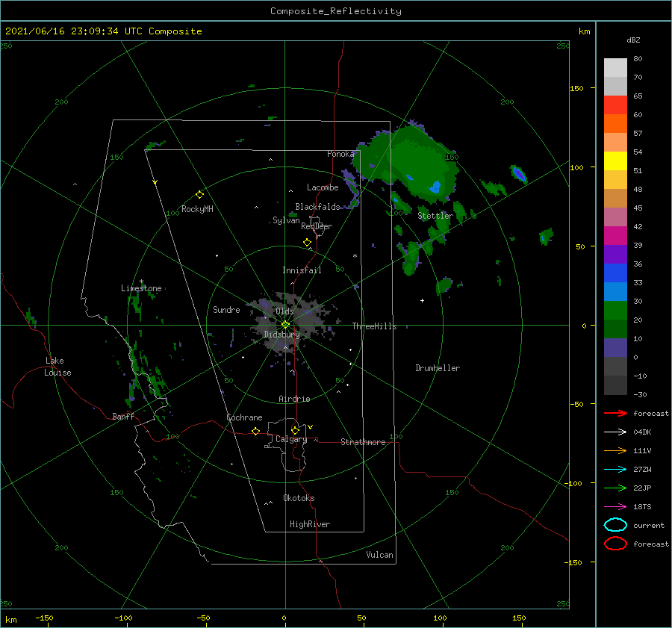Click the cyan 27ZW arrow icon
Viewport: 672px width, 628px height.
point(615,470)
